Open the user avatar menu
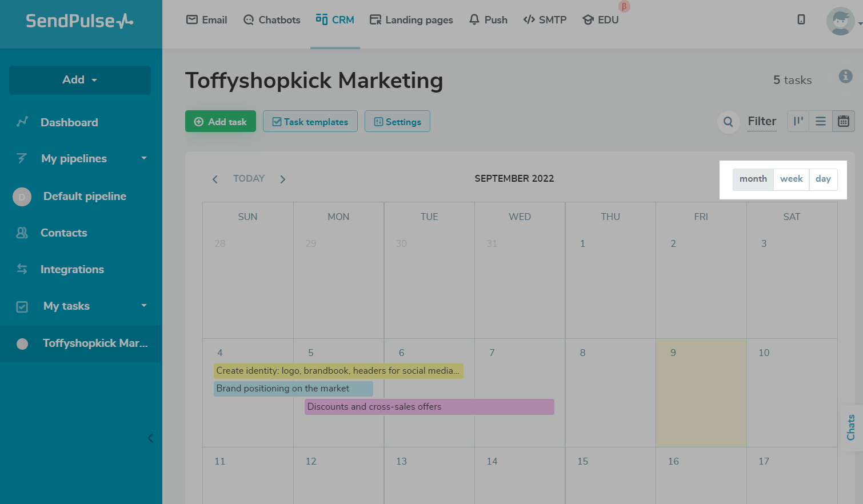The height and width of the screenshot is (504, 863). (x=841, y=21)
